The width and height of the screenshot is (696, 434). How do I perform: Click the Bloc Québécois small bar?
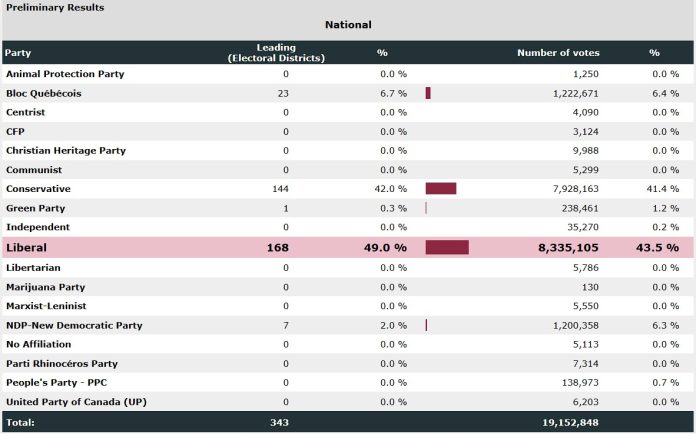[x=428, y=93]
